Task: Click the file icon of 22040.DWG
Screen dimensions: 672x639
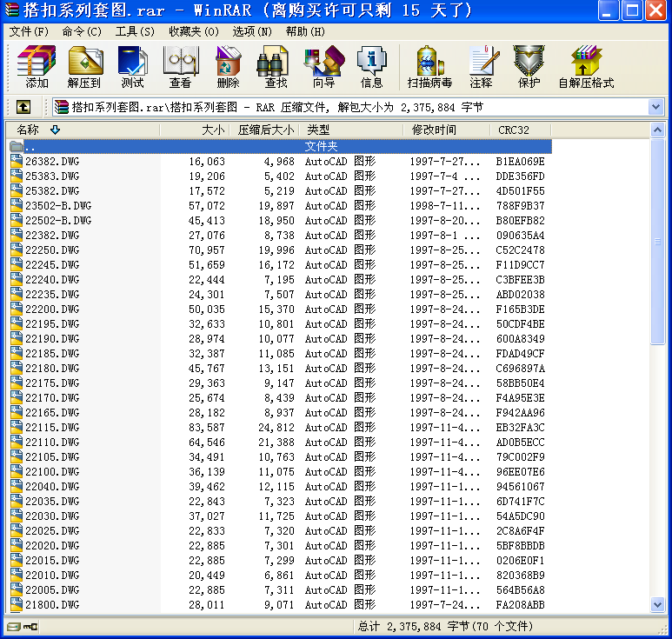Action: [17, 487]
